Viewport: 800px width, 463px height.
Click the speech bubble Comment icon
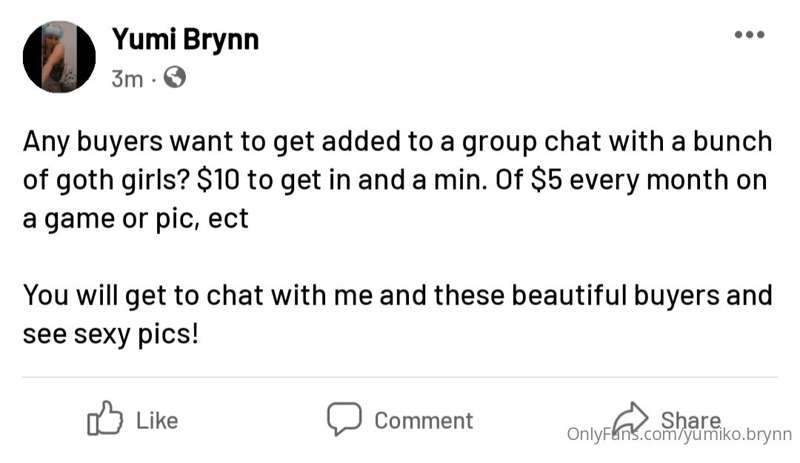tap(344, 419)
